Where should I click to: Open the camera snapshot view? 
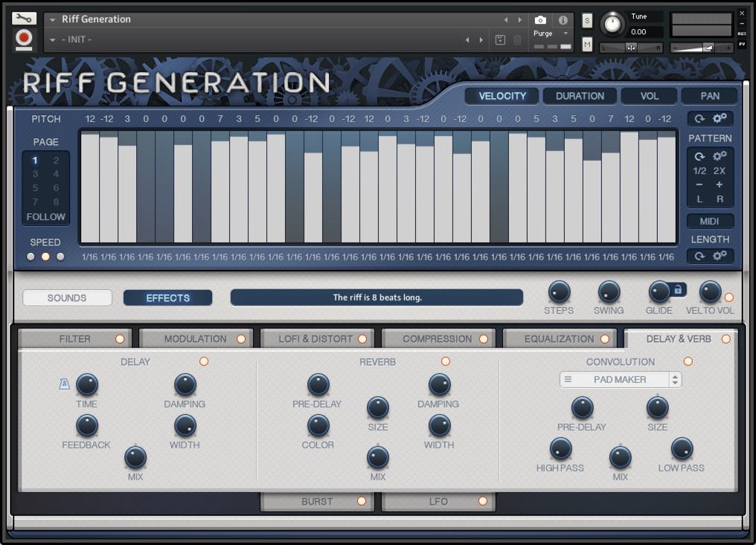541,20
